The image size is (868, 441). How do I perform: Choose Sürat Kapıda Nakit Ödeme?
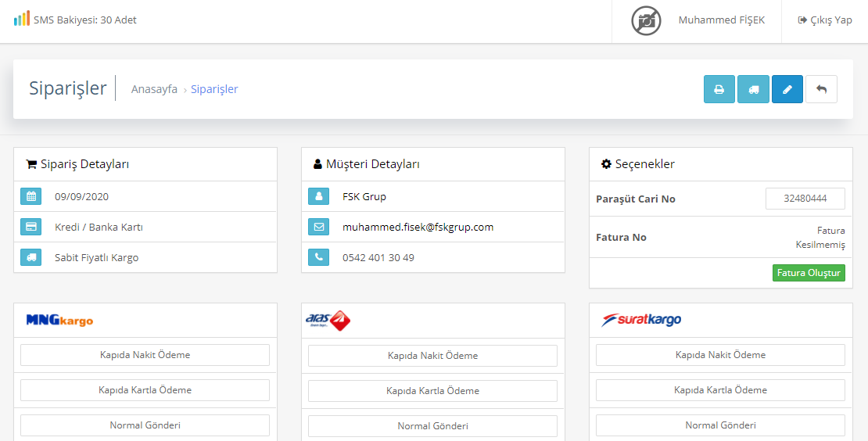pos(720,355)
